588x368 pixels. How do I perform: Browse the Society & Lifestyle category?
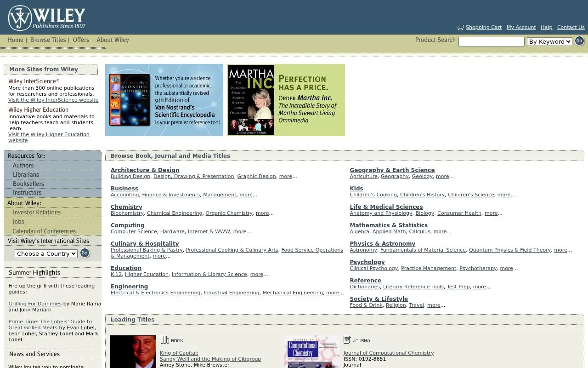coord(379,299)
